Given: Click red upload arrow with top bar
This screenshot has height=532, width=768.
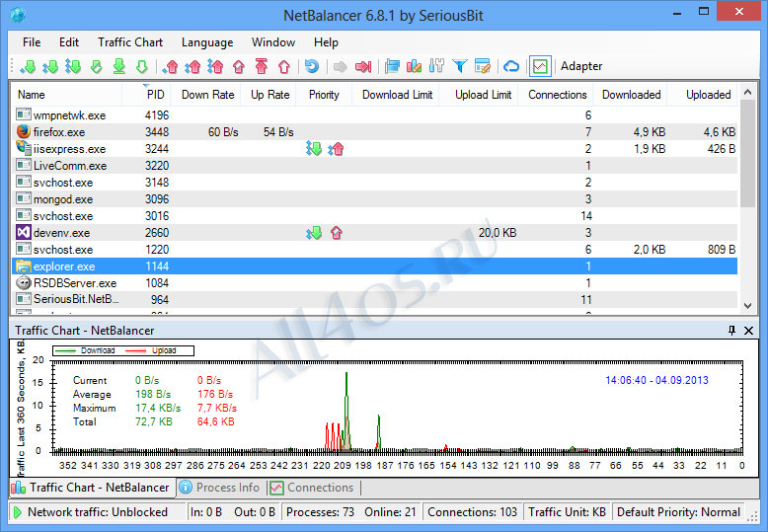Looking at the screenshot, I should 262,66.
